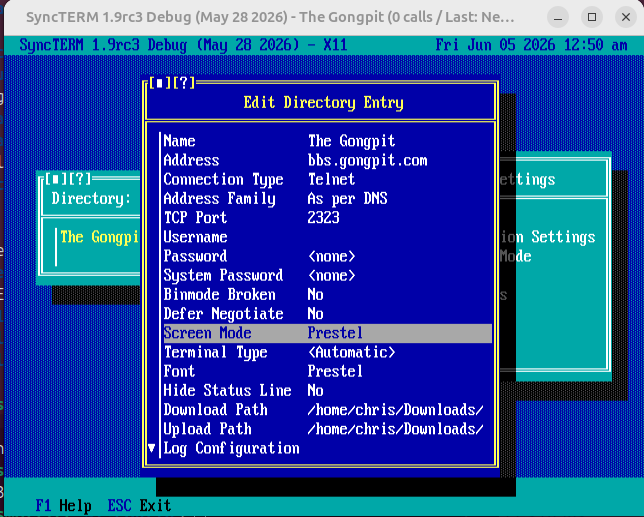
Task: Toggle the Hide Status Line setting
Action: click(327, 391)
